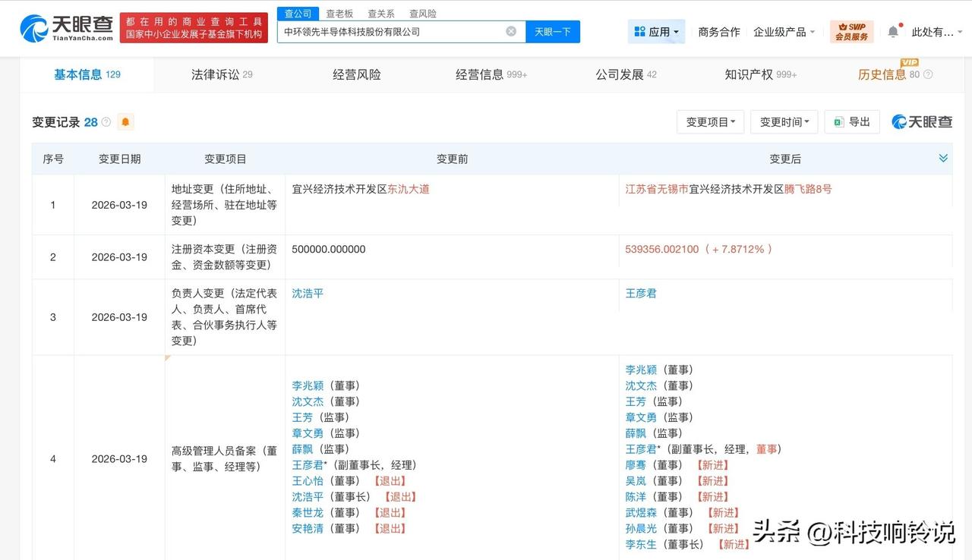
Task: Click the orange alert bell beside 变更记录
Action: pos(125,122)
